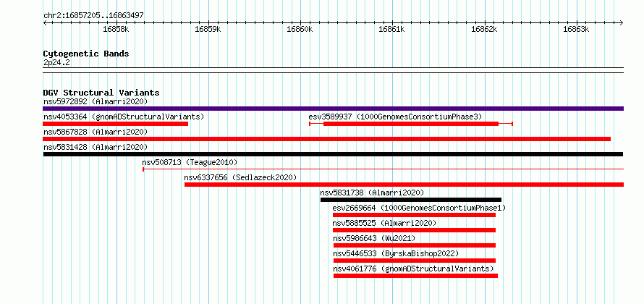Select the 2p24.2 band label

[56, 62]
